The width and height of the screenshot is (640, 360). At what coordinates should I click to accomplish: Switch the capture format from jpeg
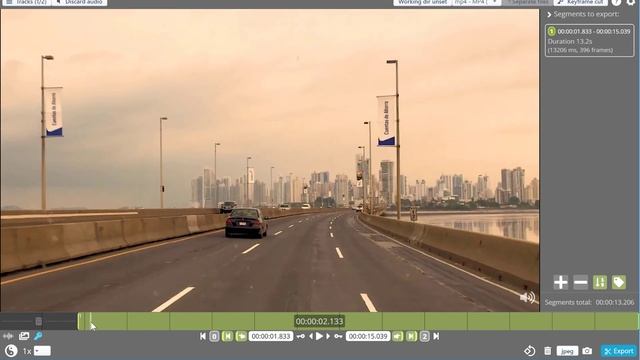tap(567, 351)
